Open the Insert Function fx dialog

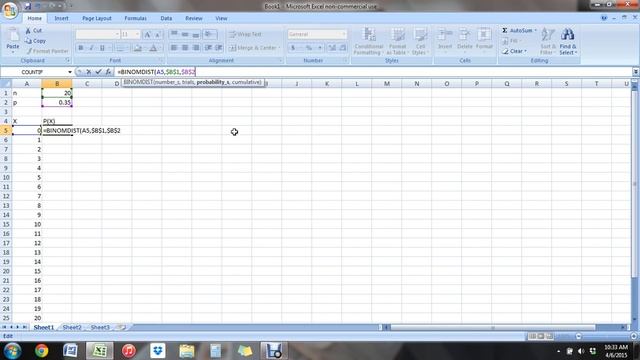108,72
